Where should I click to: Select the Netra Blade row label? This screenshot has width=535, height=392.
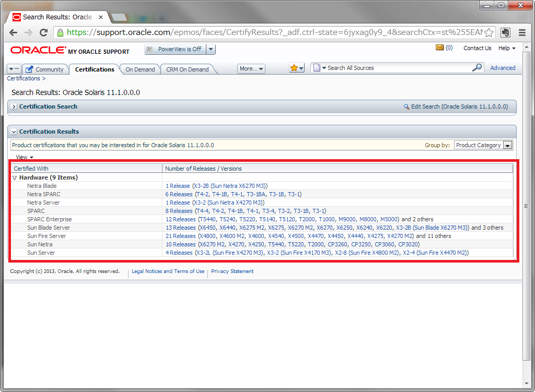pyautogui.click(x=42, y=186)
